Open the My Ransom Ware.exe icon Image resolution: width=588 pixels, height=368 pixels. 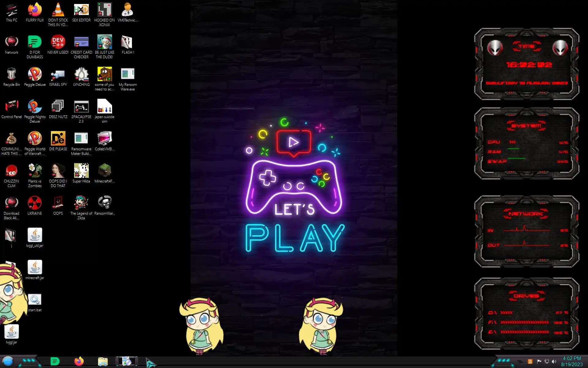pos(128,75)
